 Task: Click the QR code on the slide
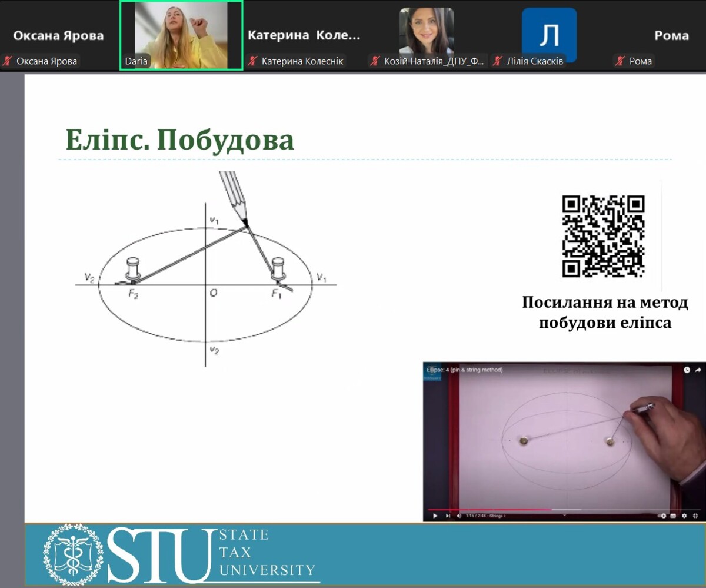[603, 236]
